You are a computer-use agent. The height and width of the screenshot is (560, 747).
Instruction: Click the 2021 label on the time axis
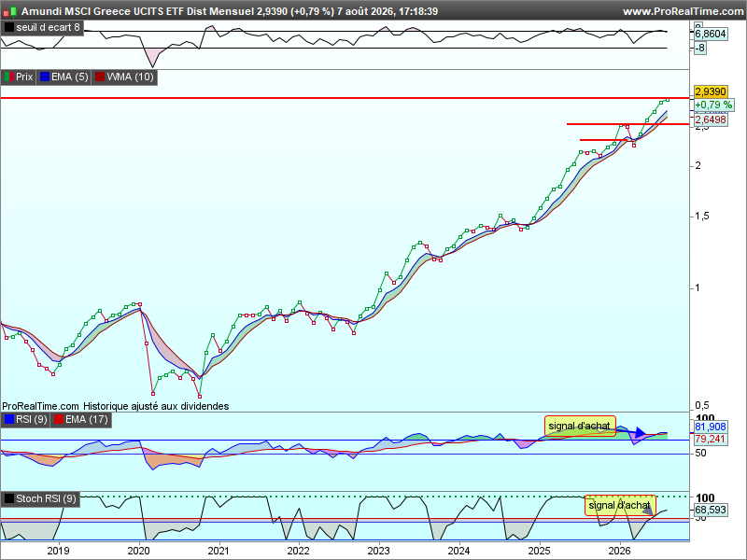[x=218, y=551]
